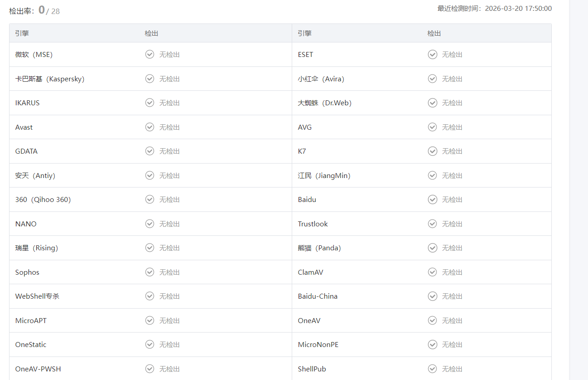
Task: Select the MicroAPT engine name
Action: 31,320
